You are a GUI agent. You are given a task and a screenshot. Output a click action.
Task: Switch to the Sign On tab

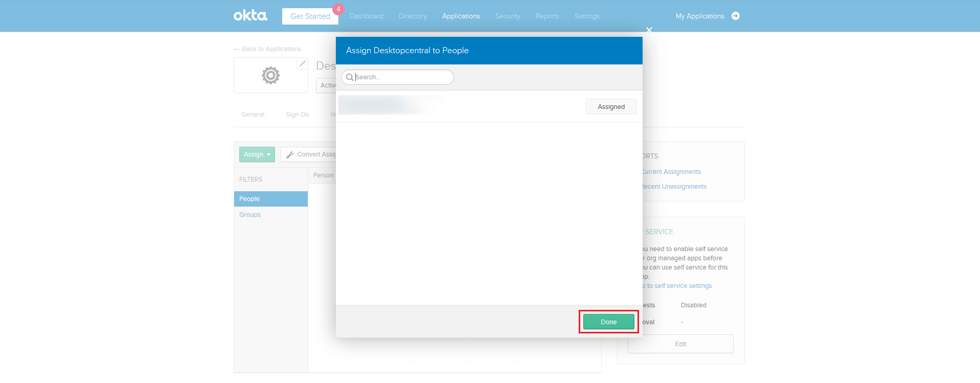[x=298, y=115]
